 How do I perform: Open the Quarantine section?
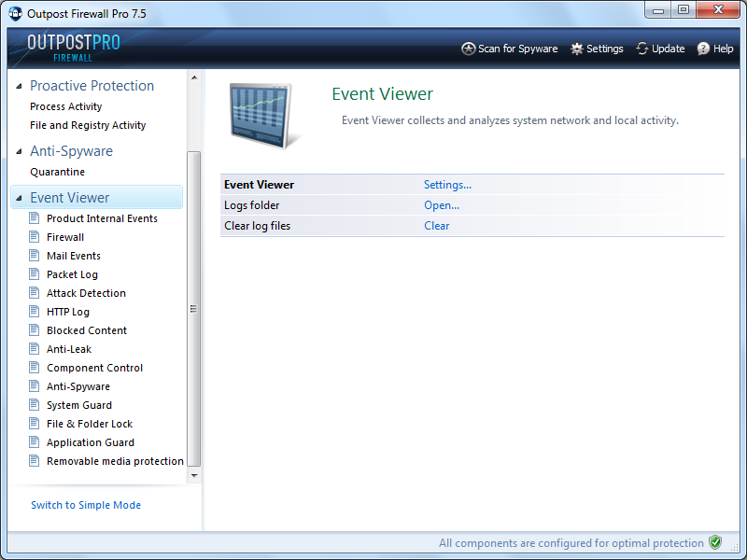tap(57, 172)
